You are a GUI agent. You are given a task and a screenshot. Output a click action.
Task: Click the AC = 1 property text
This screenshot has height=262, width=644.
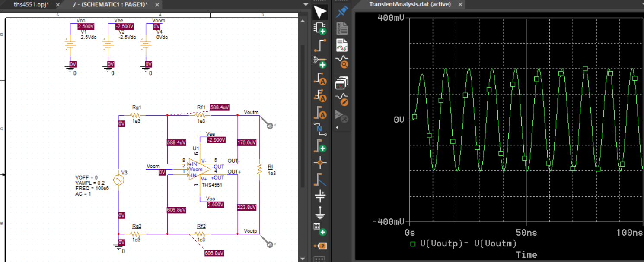coord(83,194)
